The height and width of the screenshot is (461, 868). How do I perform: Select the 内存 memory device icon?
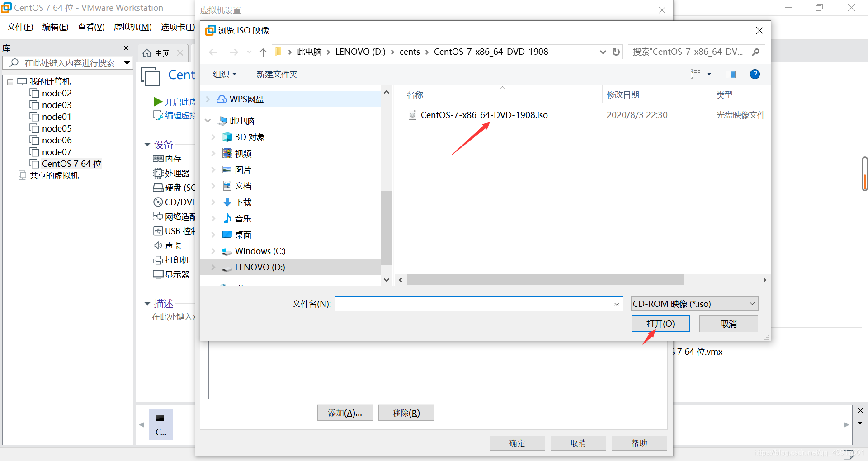click(158, 159)
